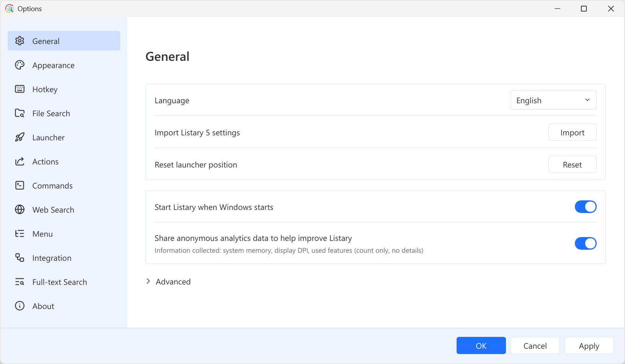Viewport: 625px width, 364px height.
Task: Select Launcher in the sidebar
Action: 64,137
